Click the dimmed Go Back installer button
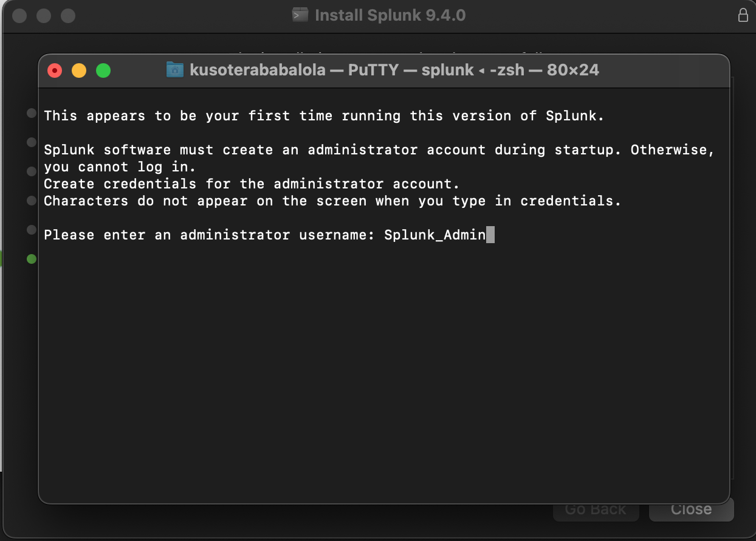 (595, 509)
